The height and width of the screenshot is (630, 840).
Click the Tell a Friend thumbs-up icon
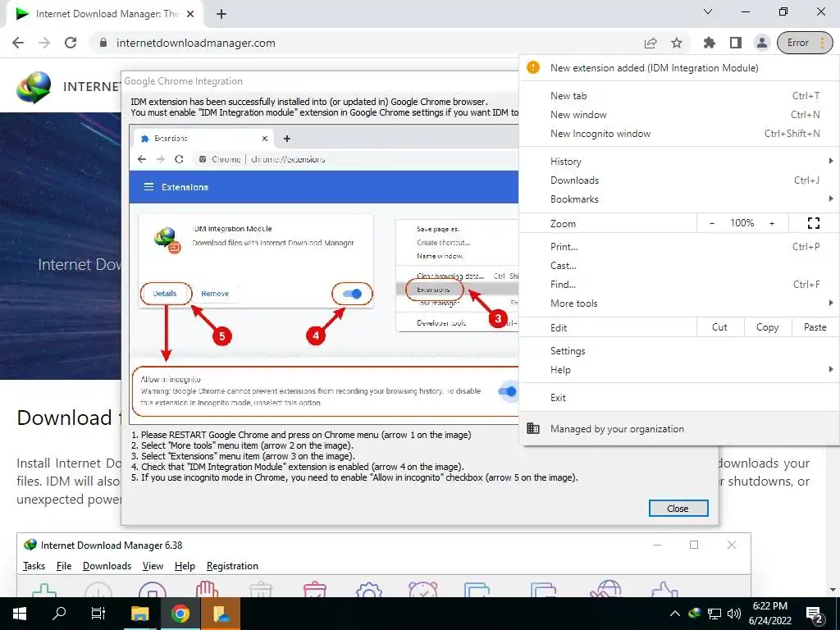[x=664, y=589]
